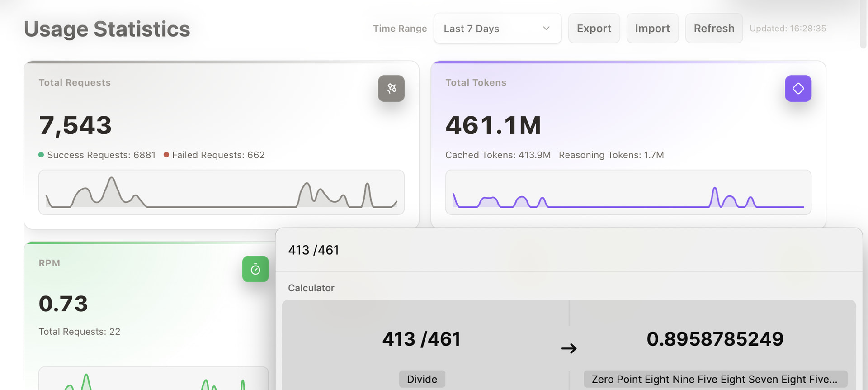
Task: Click the 461.1M total tokens value
Action: [493, 125]
